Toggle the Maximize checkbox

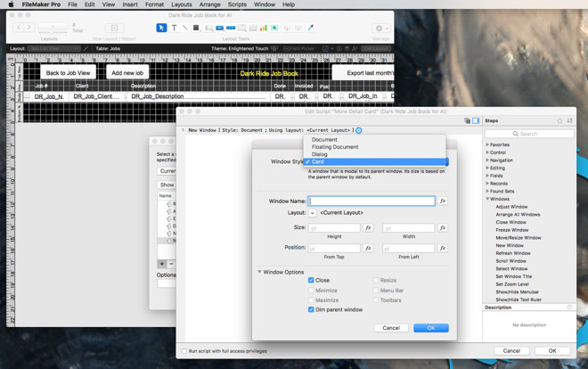click(311, 300)
